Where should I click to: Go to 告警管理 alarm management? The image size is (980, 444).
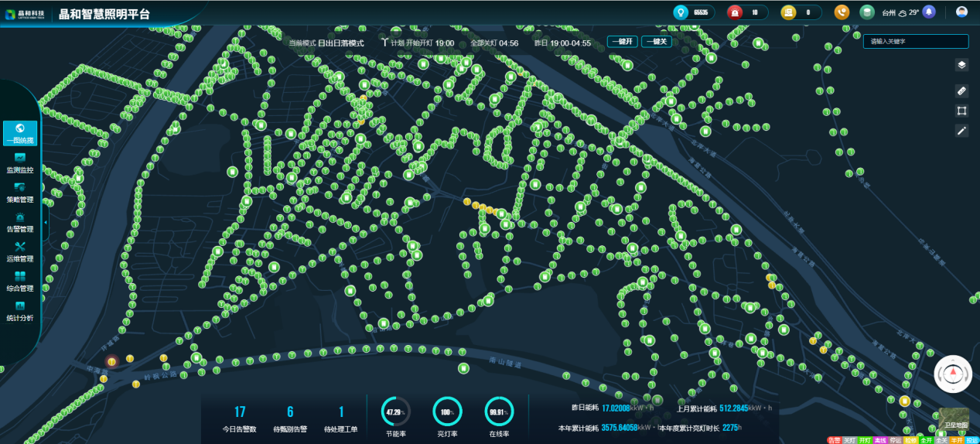click(x=19, y=222)
